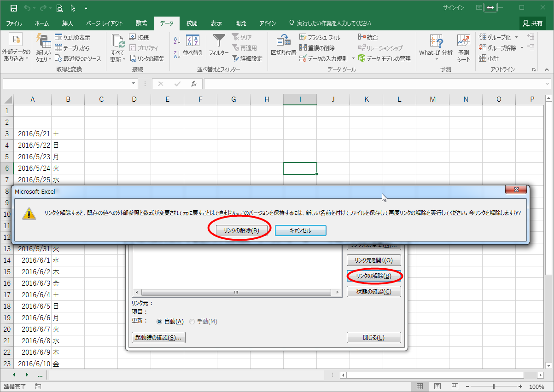
Task: Save the workbook with the floppy icon
Action: coord(14,8)
